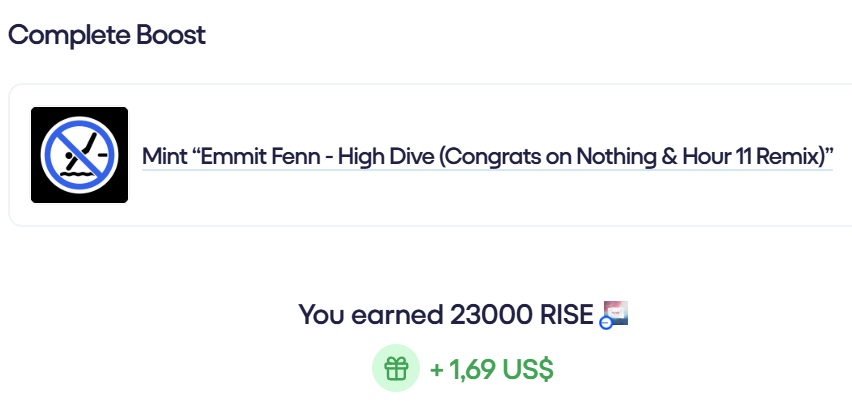Click the green "US$" currency label
The height and width of the screenshot is (410, 852).
(528, 370)
